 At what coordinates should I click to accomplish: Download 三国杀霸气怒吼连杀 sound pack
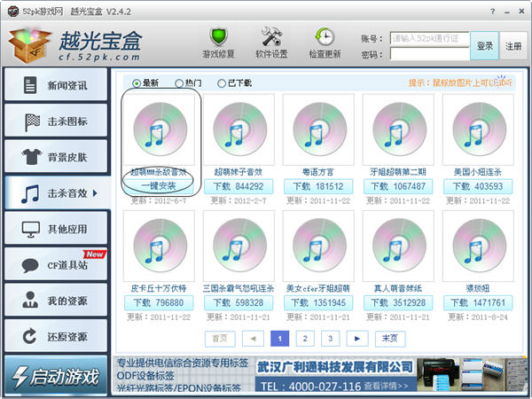pos(239,302)
